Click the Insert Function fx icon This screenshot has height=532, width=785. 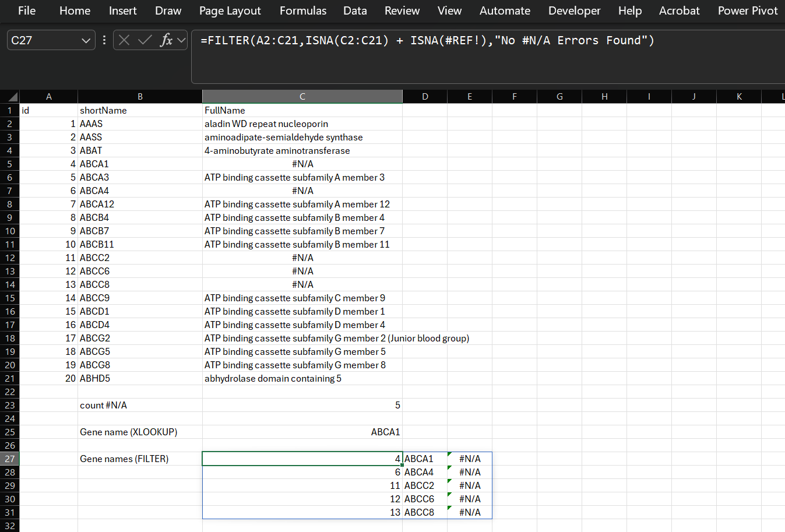[x=167, y=40]
